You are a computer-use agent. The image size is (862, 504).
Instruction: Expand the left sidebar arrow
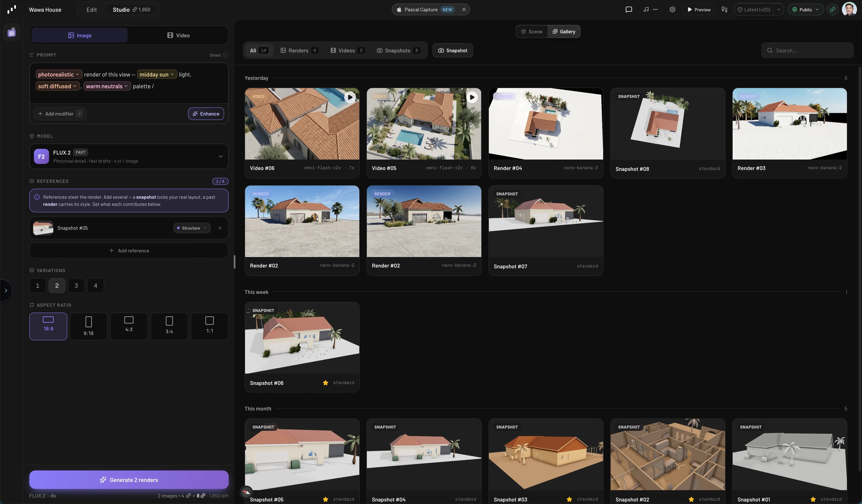[x=6, y=291]
